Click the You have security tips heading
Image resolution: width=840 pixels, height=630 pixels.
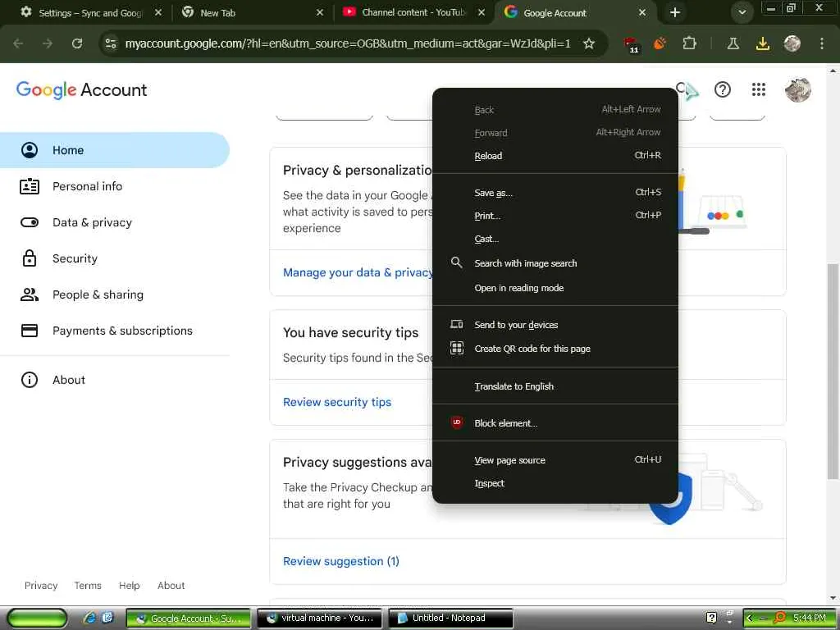click(351, 333)
